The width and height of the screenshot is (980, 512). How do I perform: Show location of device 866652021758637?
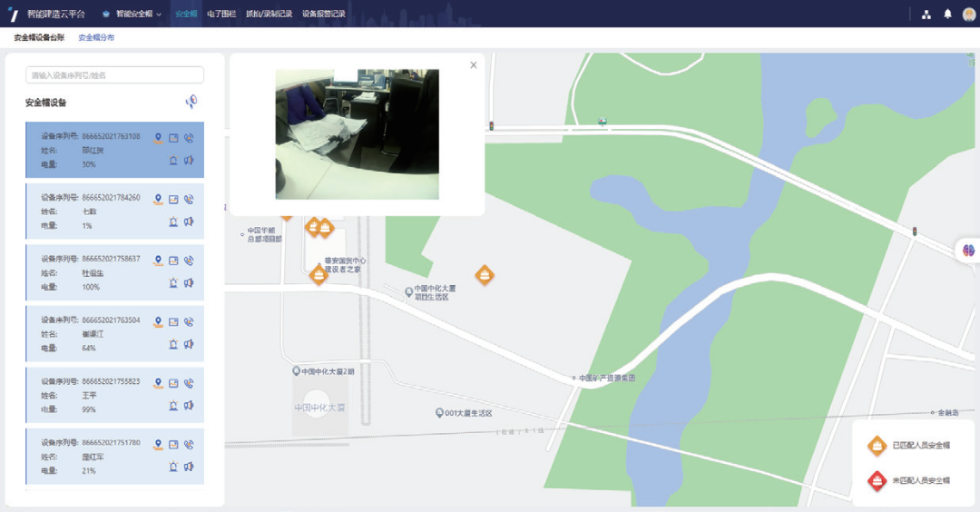[158, 261]
